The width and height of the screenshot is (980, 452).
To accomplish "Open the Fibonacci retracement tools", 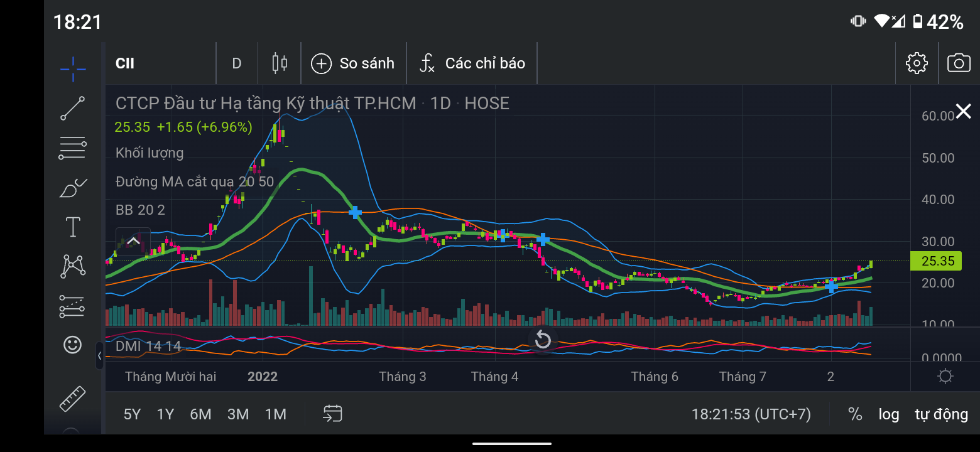I will coord(73,148).
